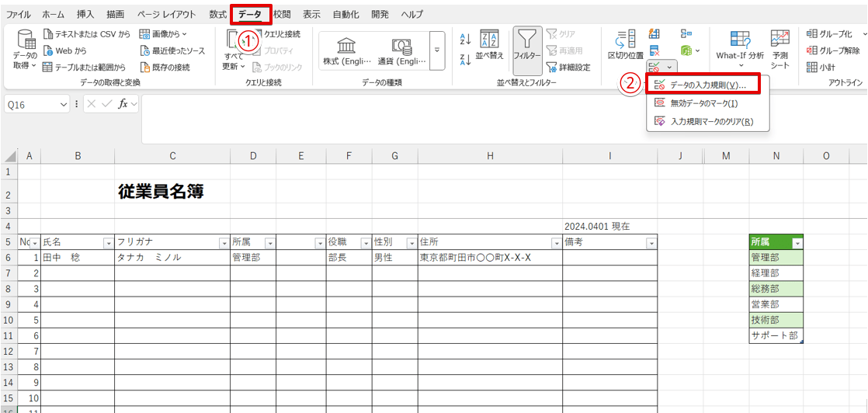Expand the データの取得 dropdown
This screenshot has height=413, width=868.
click(25, 50)
